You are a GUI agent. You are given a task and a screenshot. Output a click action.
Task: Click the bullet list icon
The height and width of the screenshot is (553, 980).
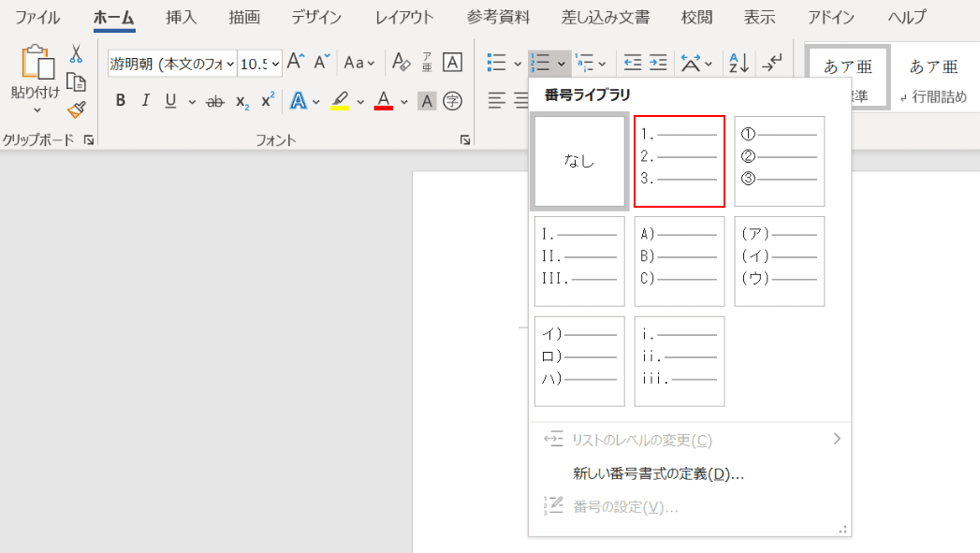point(496,63)
